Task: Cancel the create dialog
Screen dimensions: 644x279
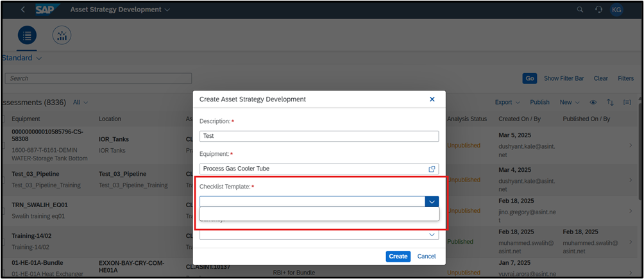Action: [426, 256]
